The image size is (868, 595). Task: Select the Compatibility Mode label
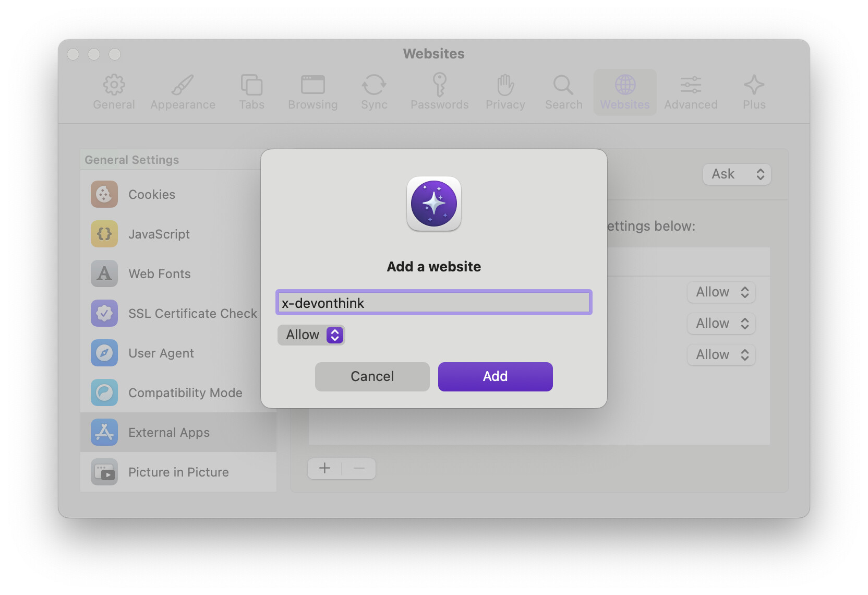(x=185, y=392)
